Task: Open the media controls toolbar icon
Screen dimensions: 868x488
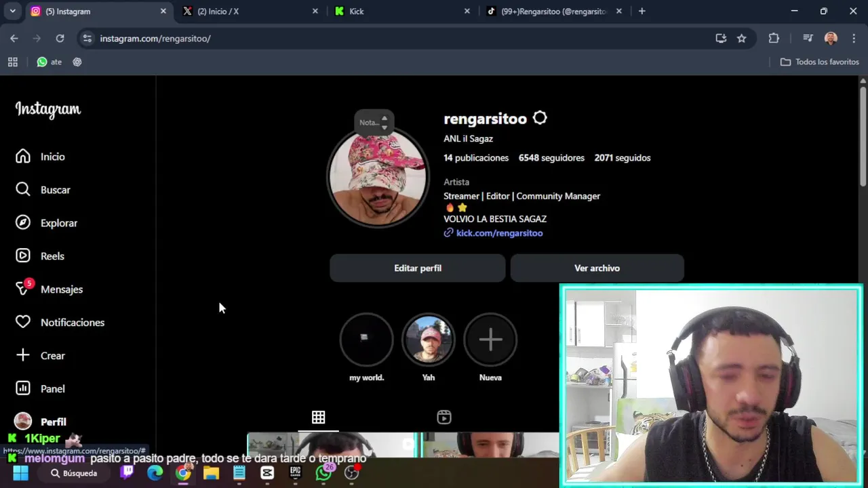Action: (808, 39)
